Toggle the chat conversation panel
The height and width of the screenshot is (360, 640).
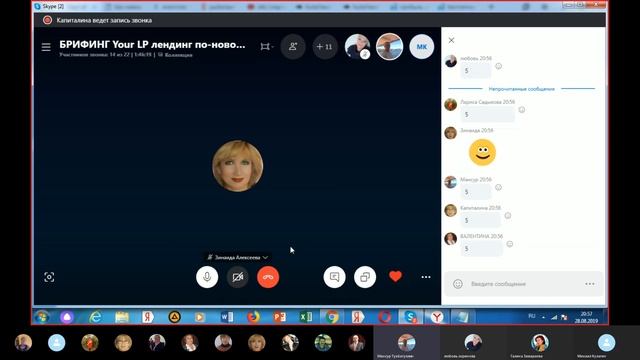[x=334, y=277]
